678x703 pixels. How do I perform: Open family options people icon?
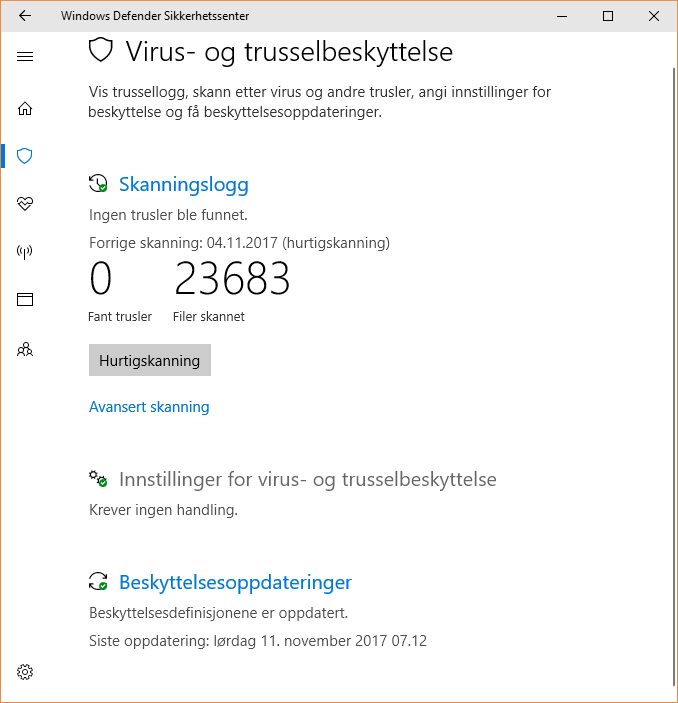(25, 349)
